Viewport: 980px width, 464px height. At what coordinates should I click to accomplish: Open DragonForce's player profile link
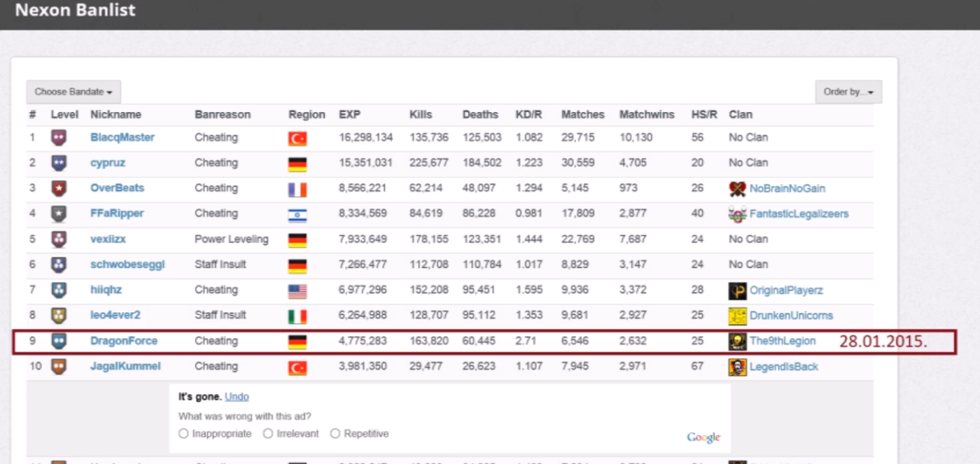tap(124, 341)
